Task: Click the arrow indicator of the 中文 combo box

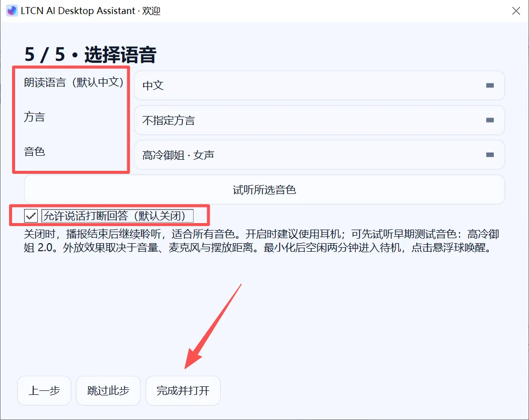Action: pos(490,85)
